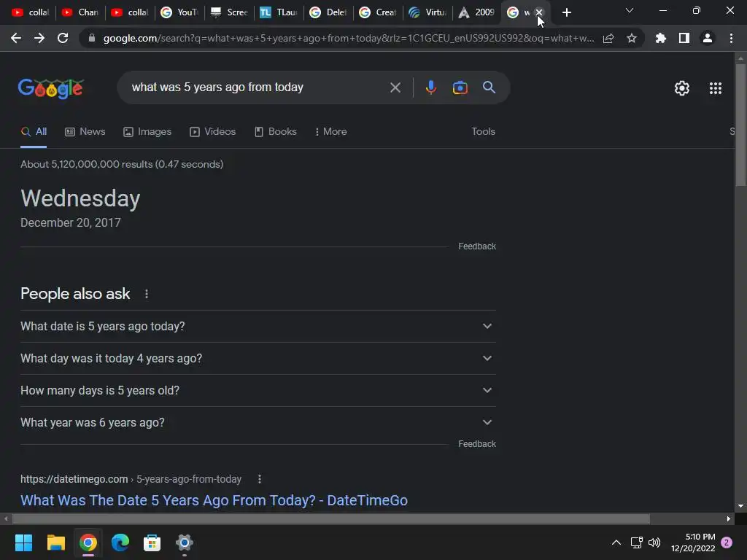
Task: View site information lock icon
Action: pyautogui.click(x=92, y=38)
